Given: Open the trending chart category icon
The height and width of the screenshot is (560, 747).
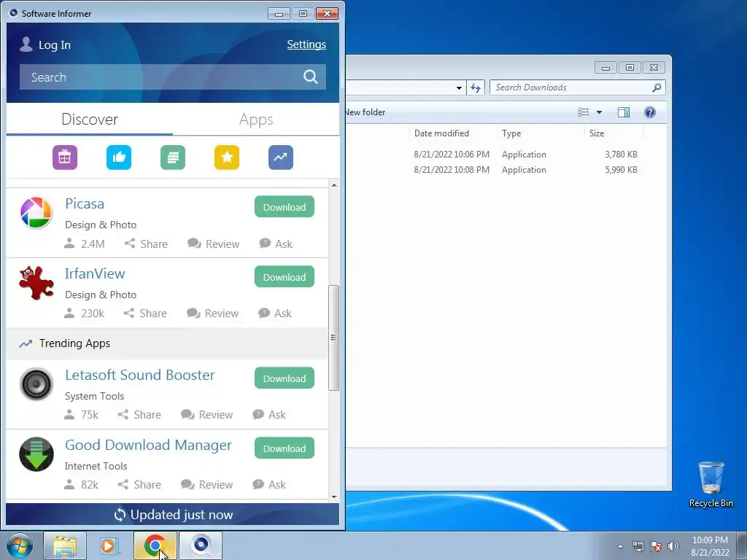Looking at the screenshot, I should [281, 157].
